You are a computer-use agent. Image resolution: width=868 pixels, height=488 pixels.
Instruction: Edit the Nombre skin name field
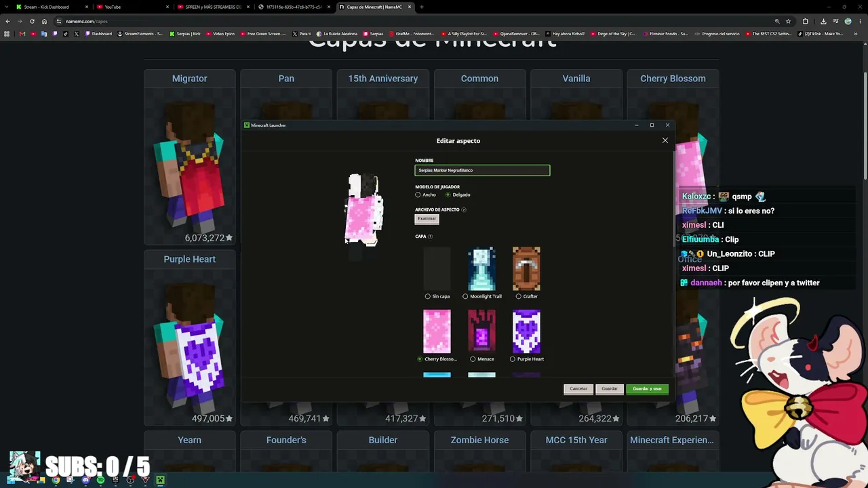click(482, 171)
